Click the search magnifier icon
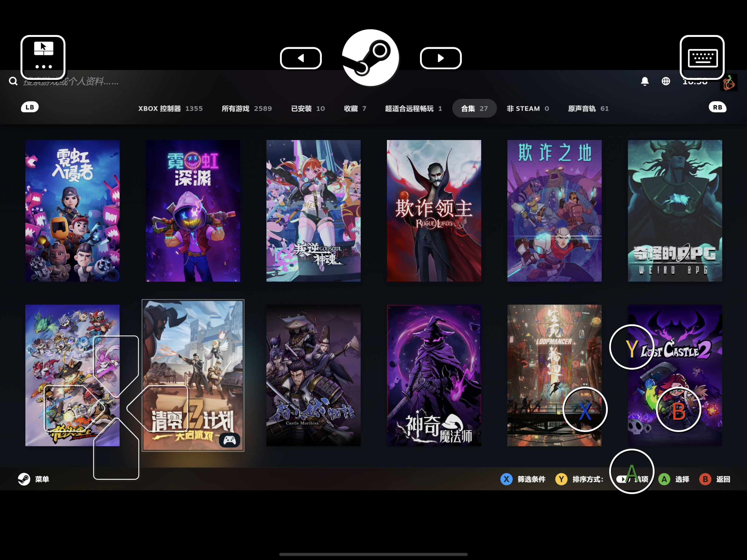This screenshot has height=560, width=747. pos(13,81)
